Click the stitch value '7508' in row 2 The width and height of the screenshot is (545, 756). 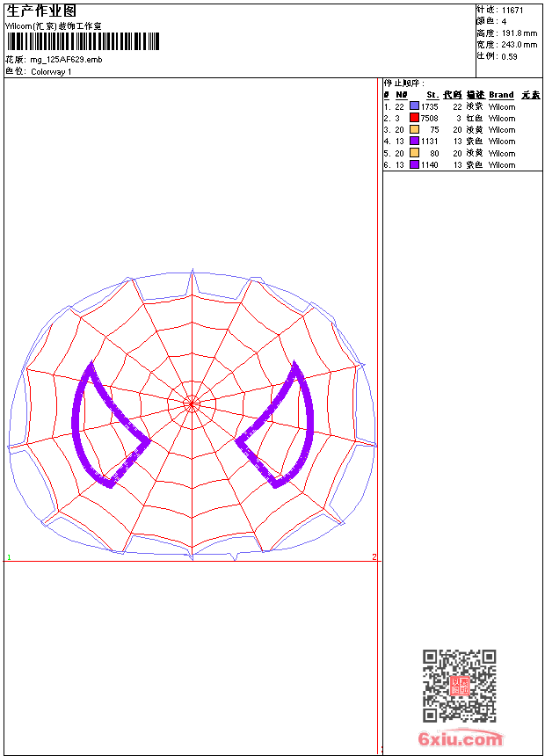click(429, 118)
